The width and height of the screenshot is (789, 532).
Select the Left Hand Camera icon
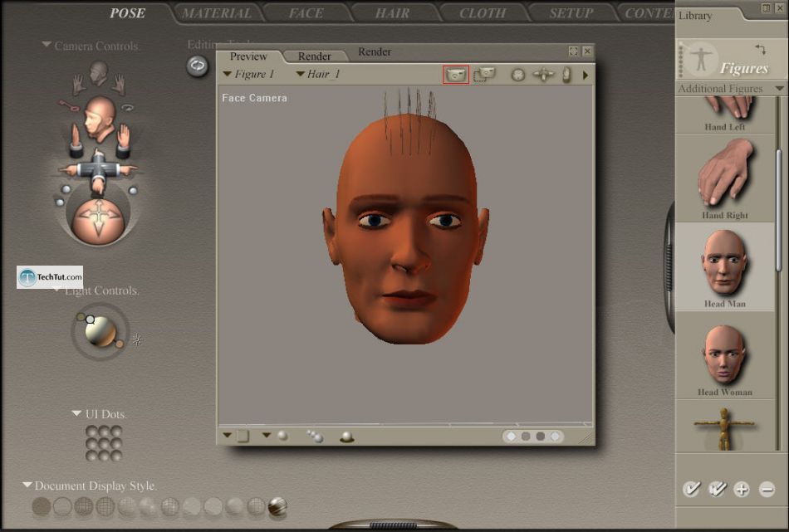pos(77,85)
